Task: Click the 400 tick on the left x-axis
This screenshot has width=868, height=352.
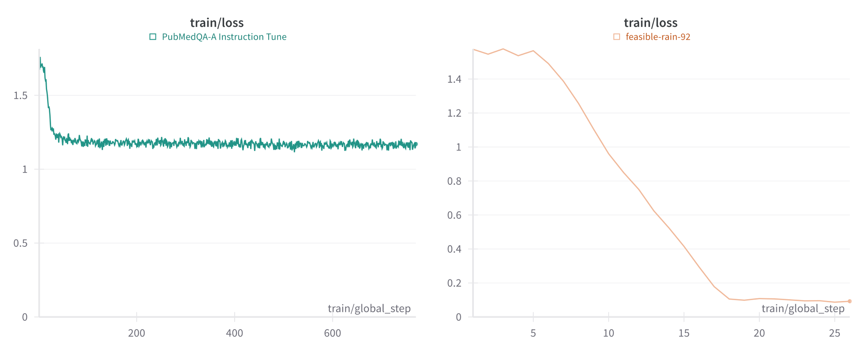Action: coord(234,333)
